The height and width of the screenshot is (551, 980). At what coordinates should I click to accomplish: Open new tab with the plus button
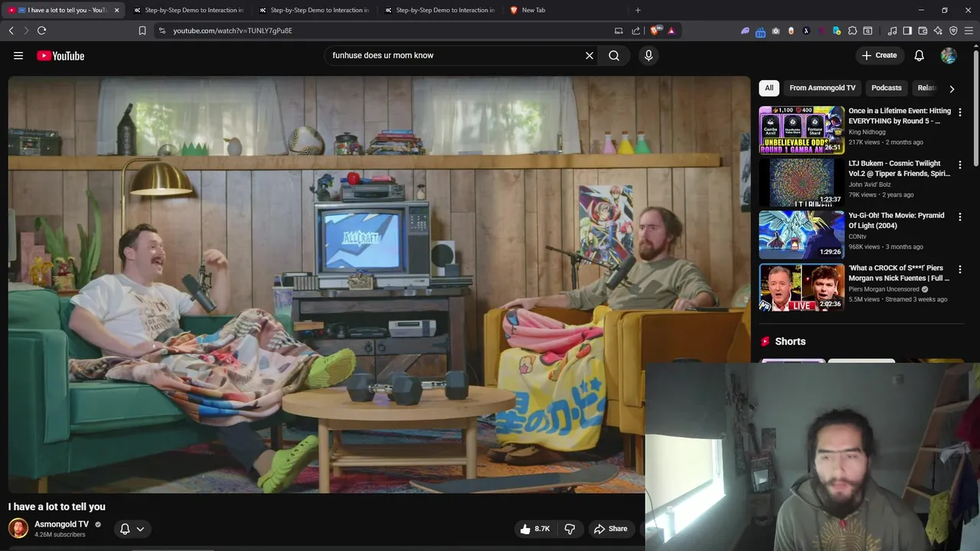pos(638,10)
